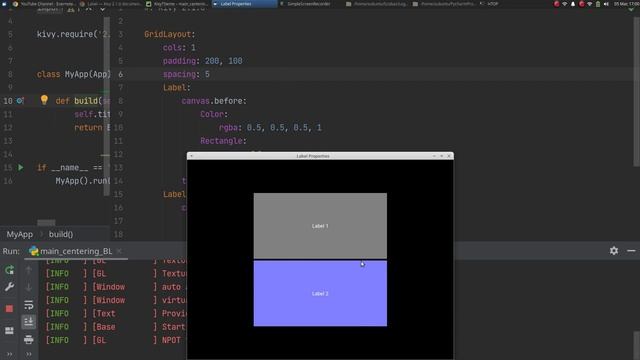Screen dimensions: 640x360
Task: Expand more actions below the layout icon
Action: pyautogui.click(x=9, y=354)
